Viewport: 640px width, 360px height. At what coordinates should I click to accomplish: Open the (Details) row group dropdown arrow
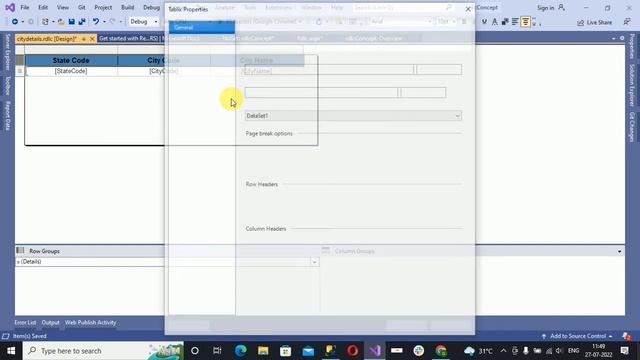coord(314,262)
